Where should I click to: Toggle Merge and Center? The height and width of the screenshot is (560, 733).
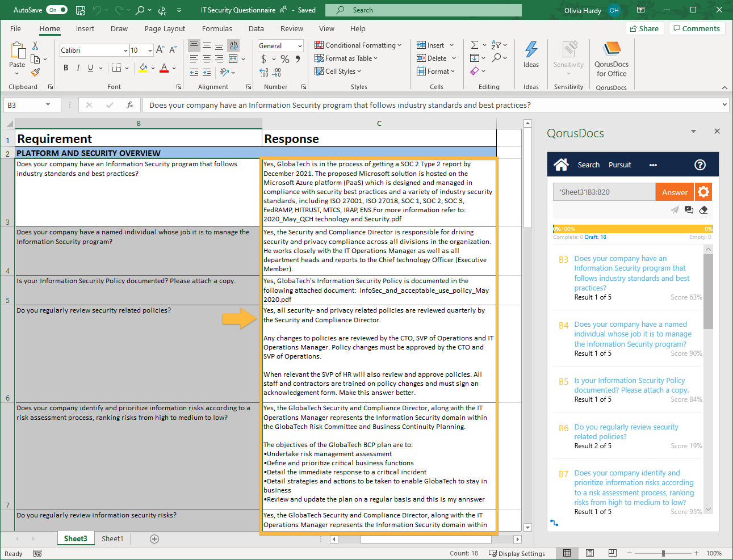(x=233, y=58)
